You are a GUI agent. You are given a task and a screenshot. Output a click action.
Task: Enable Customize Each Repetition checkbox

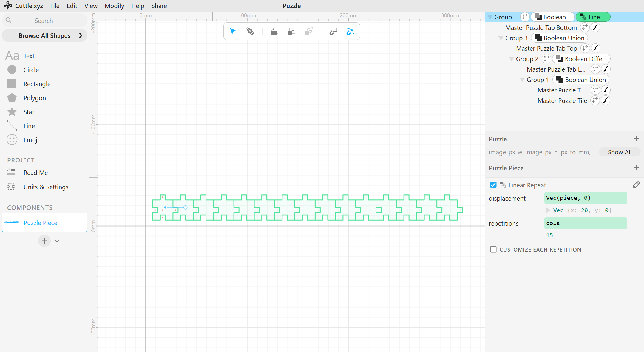pos(493,249)
